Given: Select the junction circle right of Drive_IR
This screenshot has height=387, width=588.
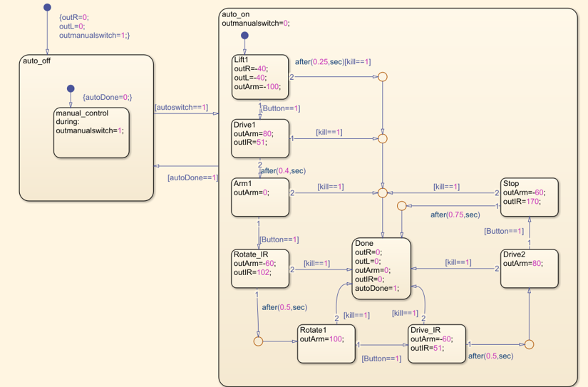Looking at the screenshot, I should (x=529, y=344).
